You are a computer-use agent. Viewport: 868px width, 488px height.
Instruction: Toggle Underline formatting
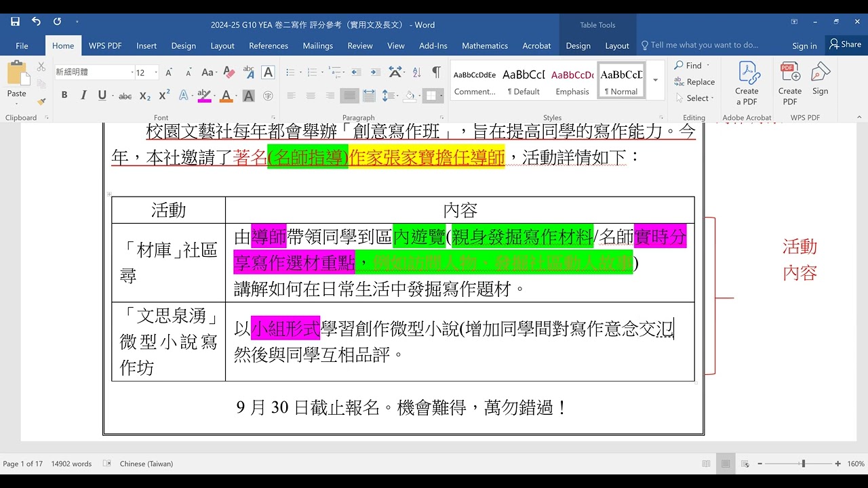(102, 96)
